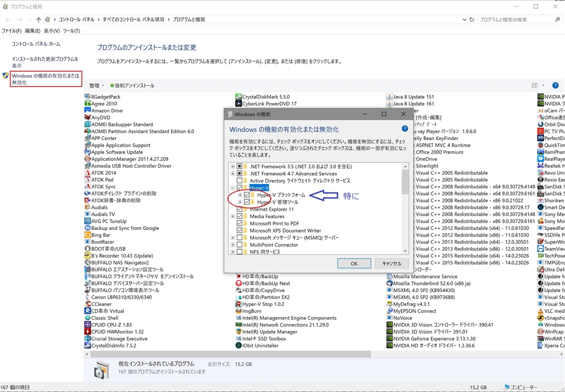Click the view layout icon in the toolbar

tap(535, 85)
